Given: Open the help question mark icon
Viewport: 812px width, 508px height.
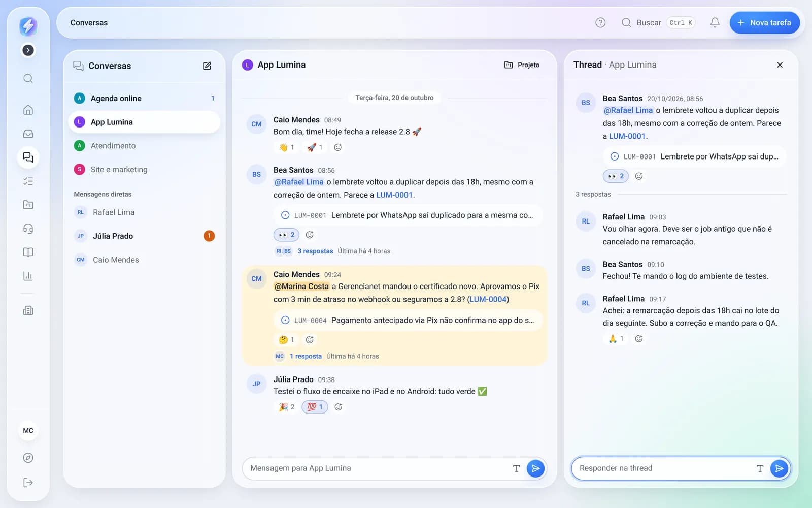Looking at the screenshot, I should click(x=600, y=22).
